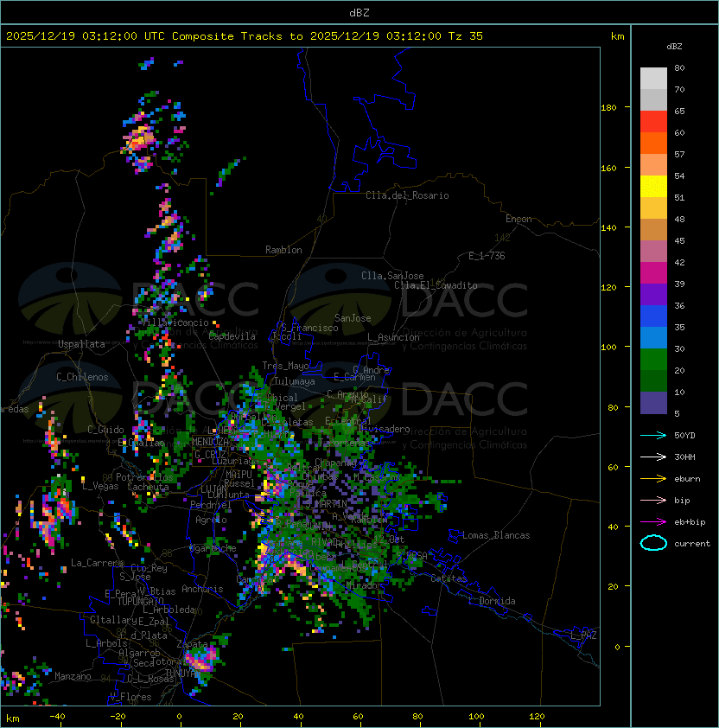Click the green color band between 20 and 30 dBZ

(x=653, y=360)
